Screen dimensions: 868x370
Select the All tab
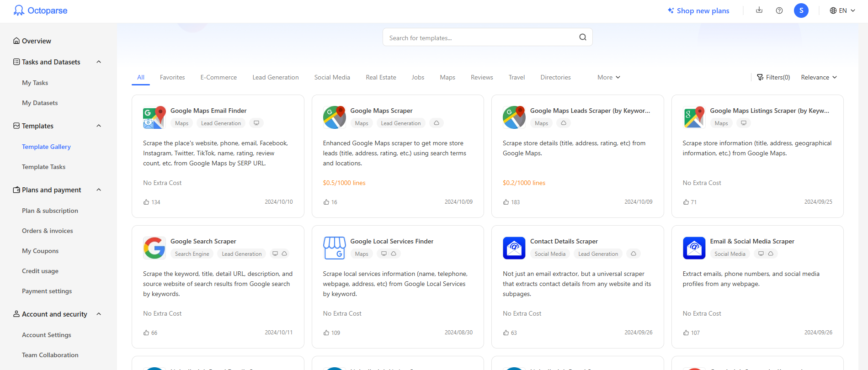(141, 77)
